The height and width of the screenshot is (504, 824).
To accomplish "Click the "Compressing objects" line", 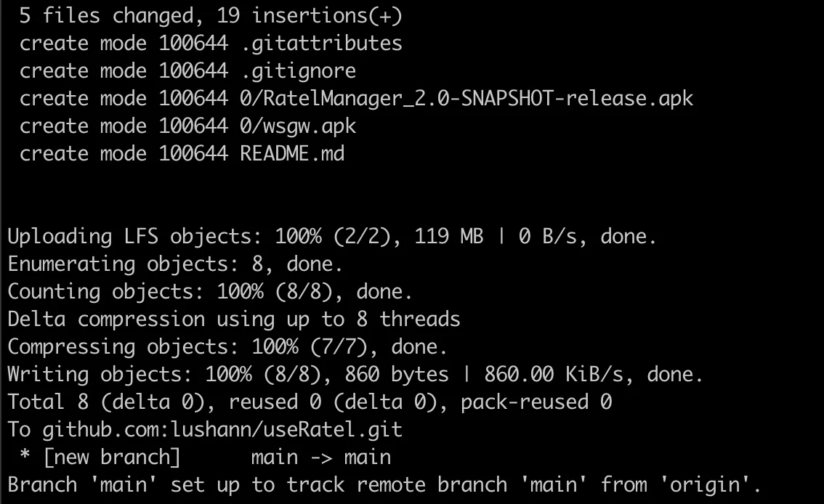I will pos(227,347).
